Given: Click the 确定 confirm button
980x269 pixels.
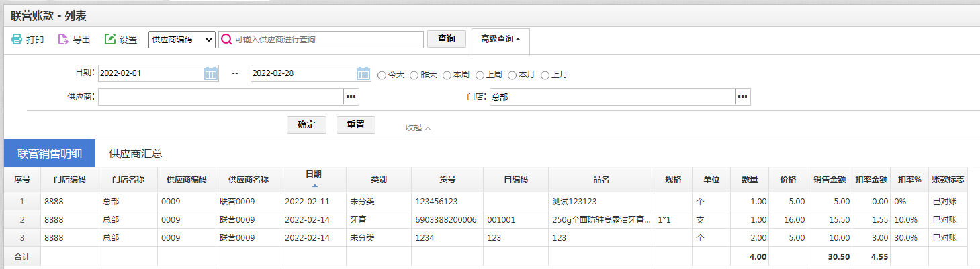Looking at the screenshot, I should (307, 125).
